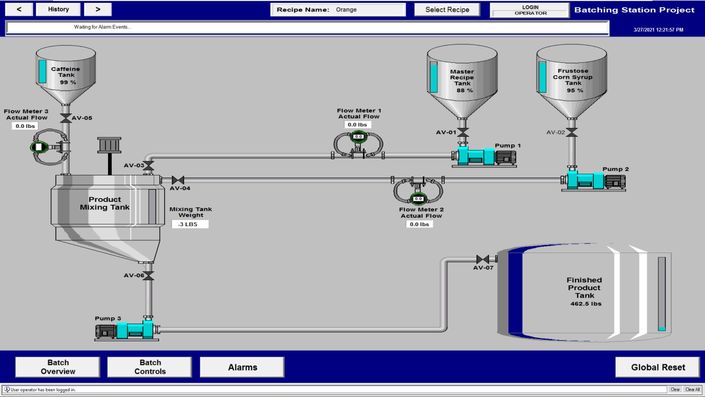
Task: Toggle the AV-04 valve beside the mixing tank
Action: (178, 180)
